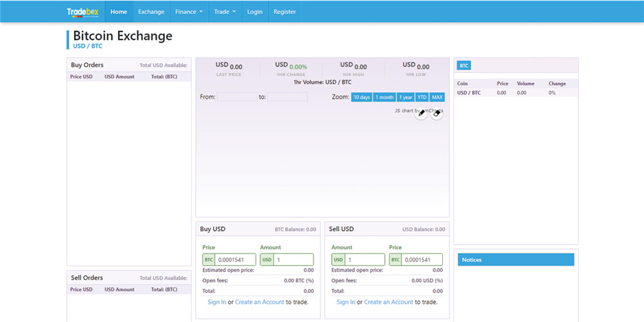This screenshot has height=322, width=644.
Task: Open the Exchange page
Action: coord(151,12)
